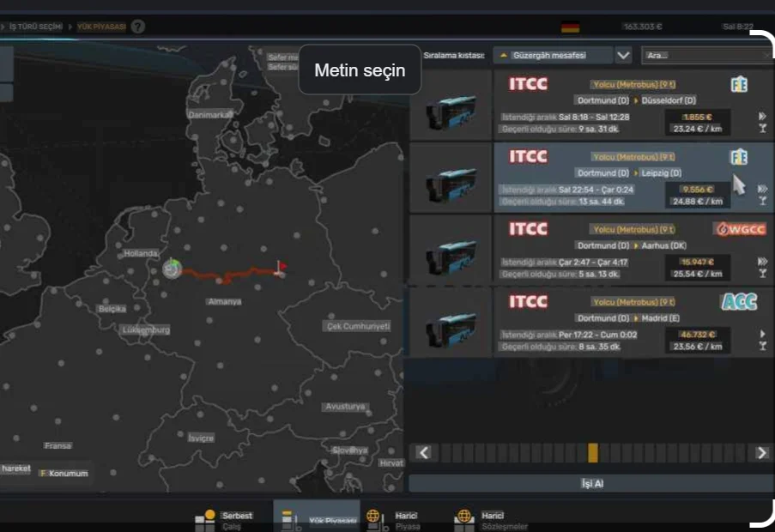Click ITCC logo in the Düsseldorf job
775x532 pixels.
pyautogui.click(x=529, y=84)
